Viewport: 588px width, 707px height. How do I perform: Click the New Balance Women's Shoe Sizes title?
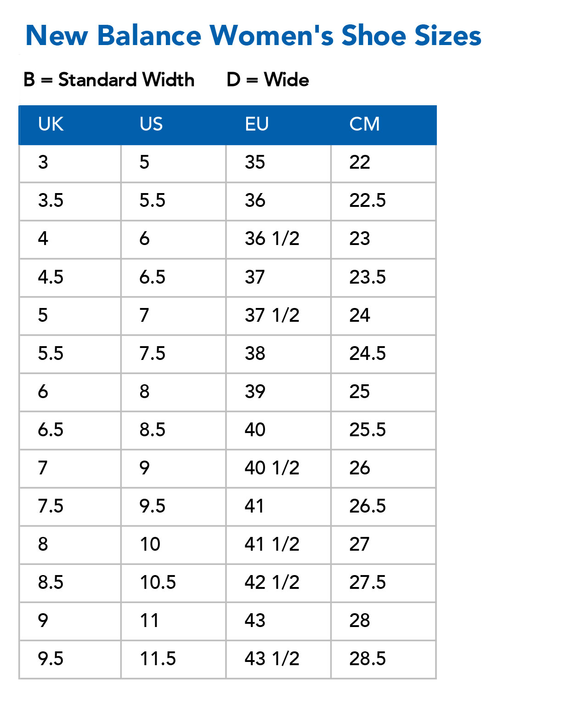(x=253, y=35)
